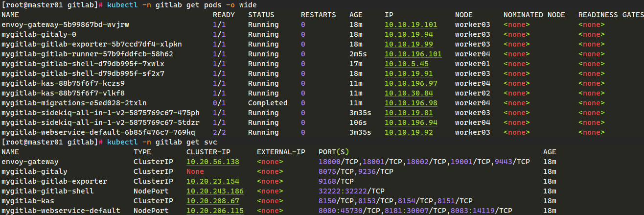Click ports 8075/TCP,9236/TCP
Screen dimensions: 644x215
point(356,171)
